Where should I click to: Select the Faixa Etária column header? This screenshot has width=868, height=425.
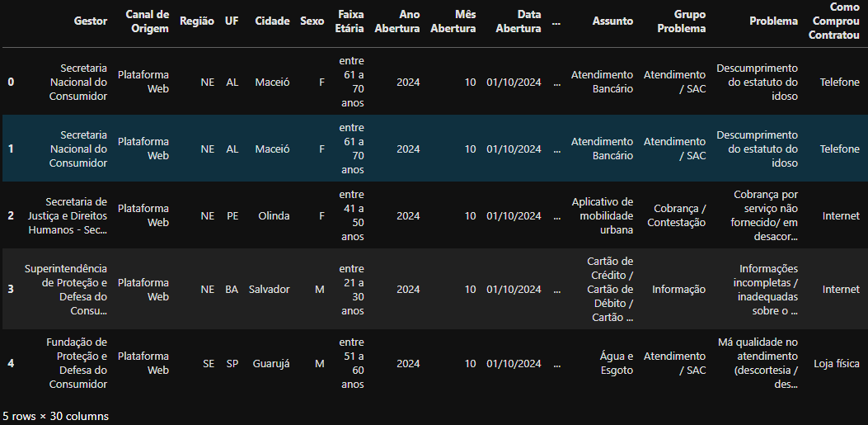coord(350,21)
